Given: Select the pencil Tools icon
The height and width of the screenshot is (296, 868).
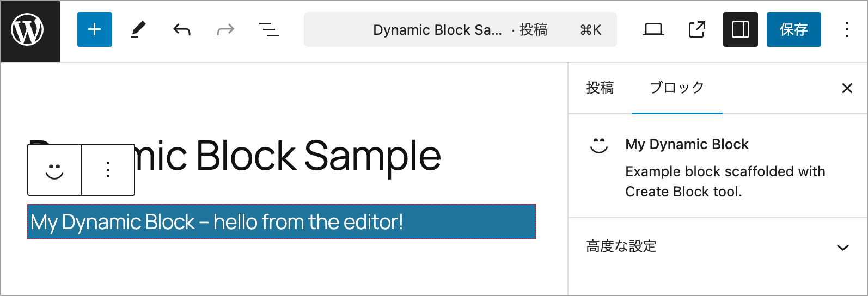Looking at the screenshot, I should click(138, 29).
